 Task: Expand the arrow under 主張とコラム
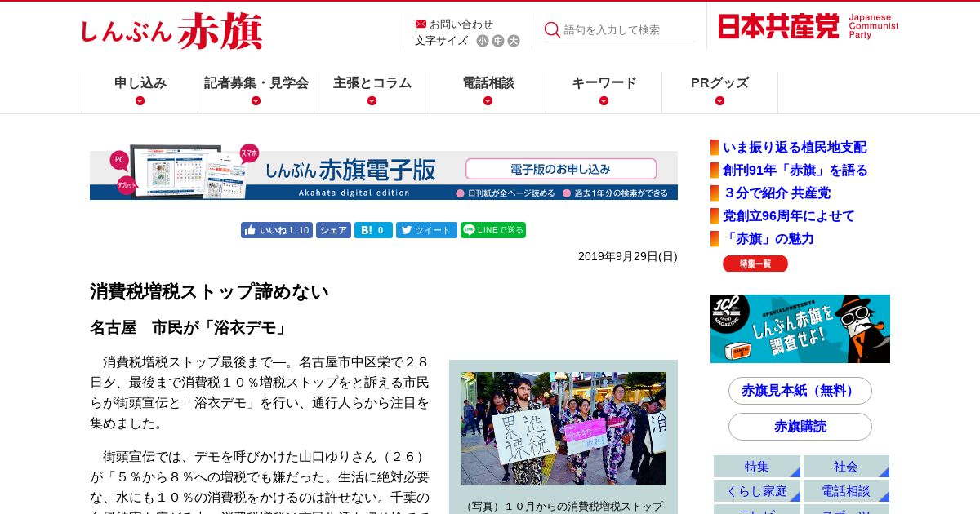click(x=372, y=101)
